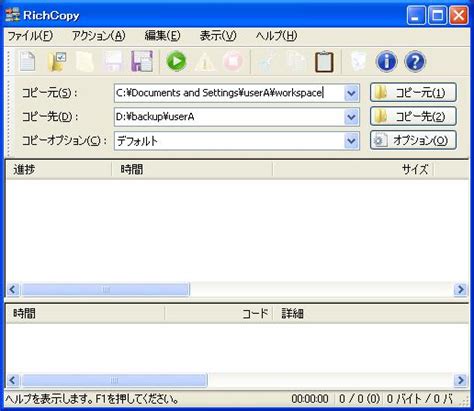Click the サイズ column header
This screenshot has width=474, height=411.
point(353,170)
